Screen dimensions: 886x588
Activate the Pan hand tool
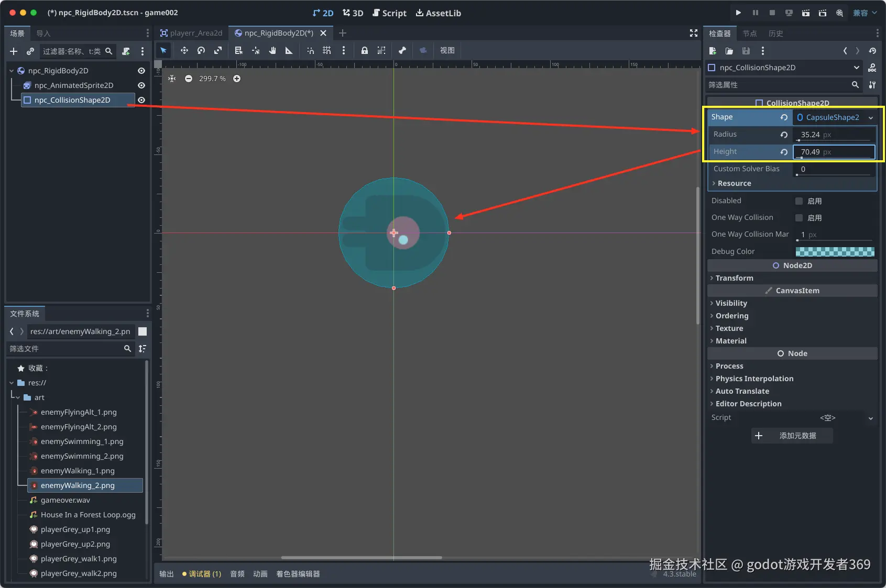272,50
